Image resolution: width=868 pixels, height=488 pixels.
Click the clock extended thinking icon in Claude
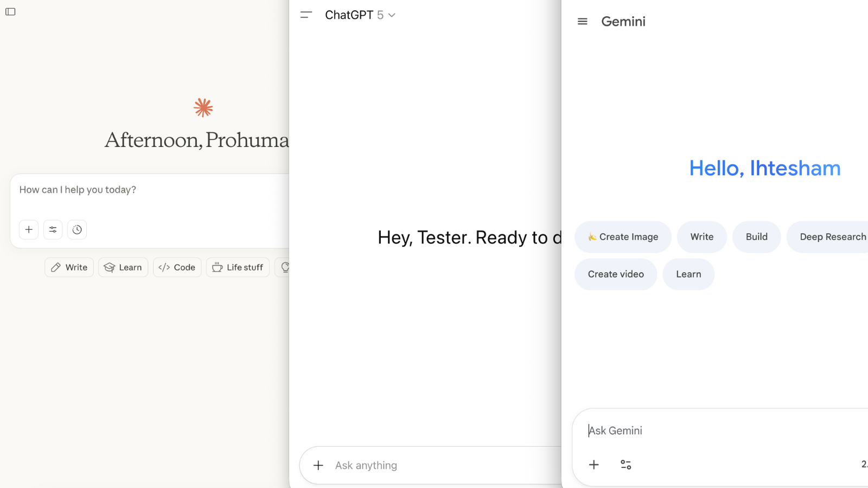pyautogui.click(x=77, y=229)
